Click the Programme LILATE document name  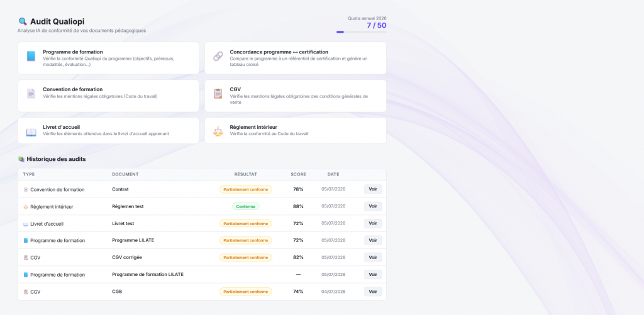[x=133, y=240]
